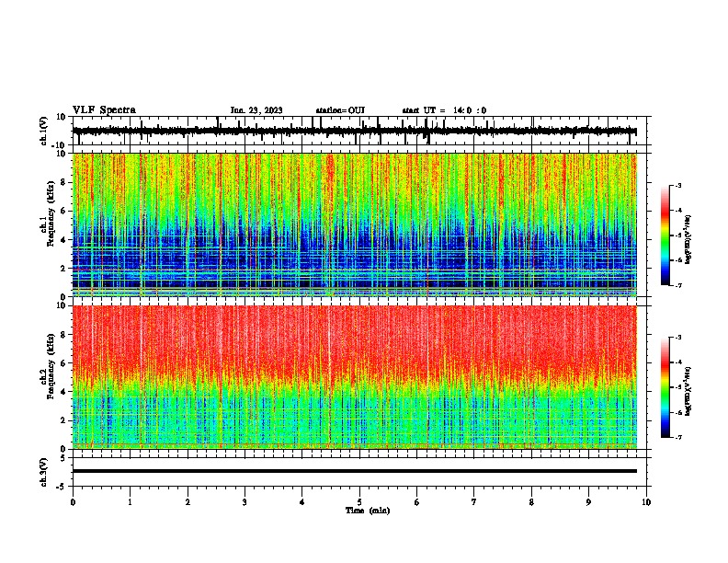Click the "start UT = 14:0 :0" text
728x563 pixels.
point(444,110)
